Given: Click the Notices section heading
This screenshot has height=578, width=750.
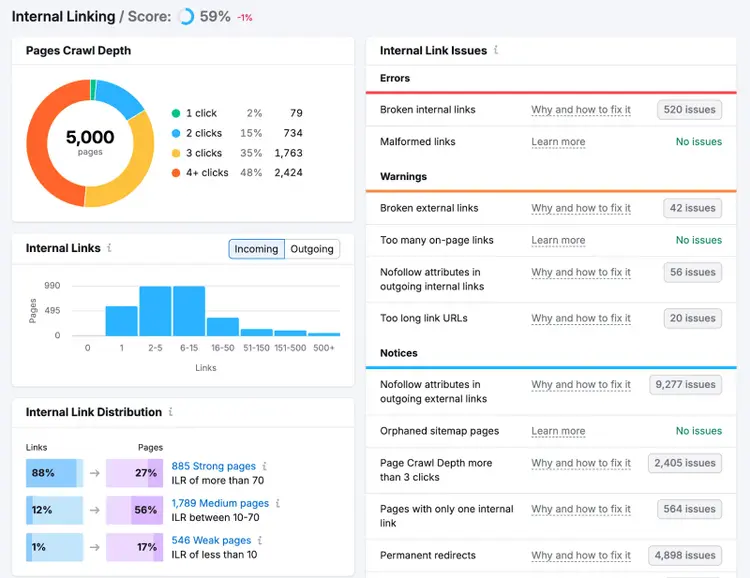Looking at the screenshot, I should pyautogui.click(x=398, y=353).
